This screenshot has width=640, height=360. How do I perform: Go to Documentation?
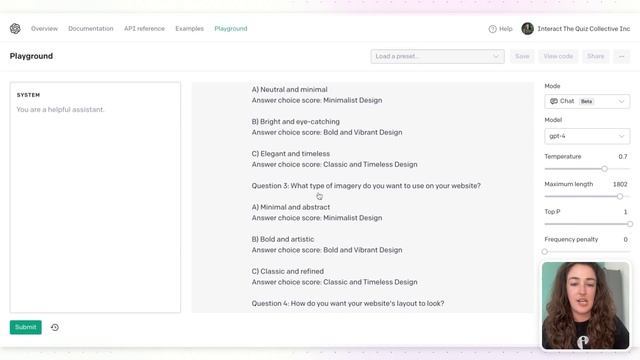pyautogui.click(x=91, y=29)
